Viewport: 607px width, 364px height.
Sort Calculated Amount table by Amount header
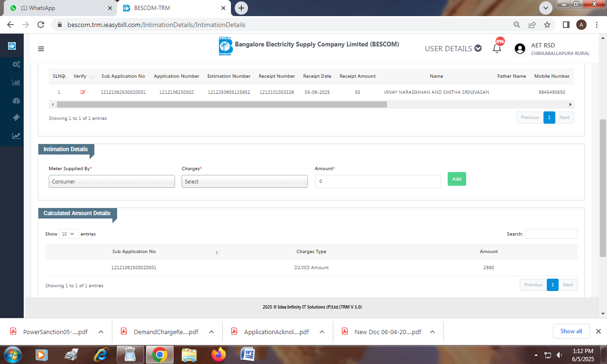tap(489, 252)
